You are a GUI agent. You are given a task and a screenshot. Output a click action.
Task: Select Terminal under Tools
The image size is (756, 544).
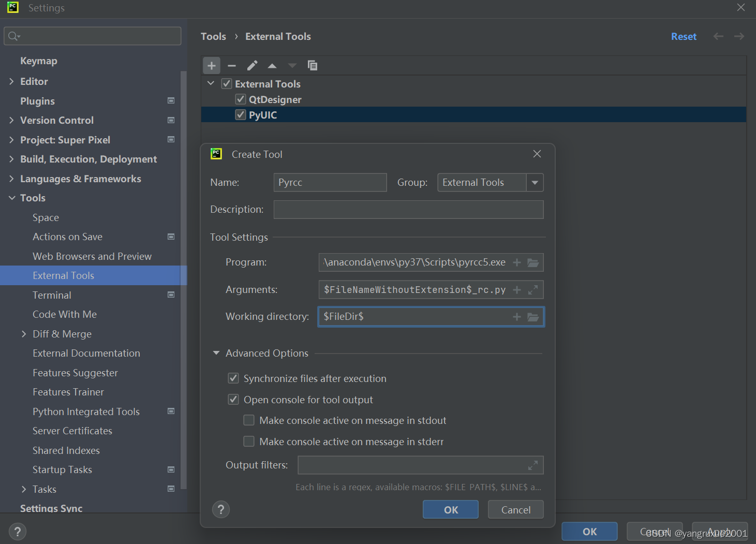click(52, 295)
